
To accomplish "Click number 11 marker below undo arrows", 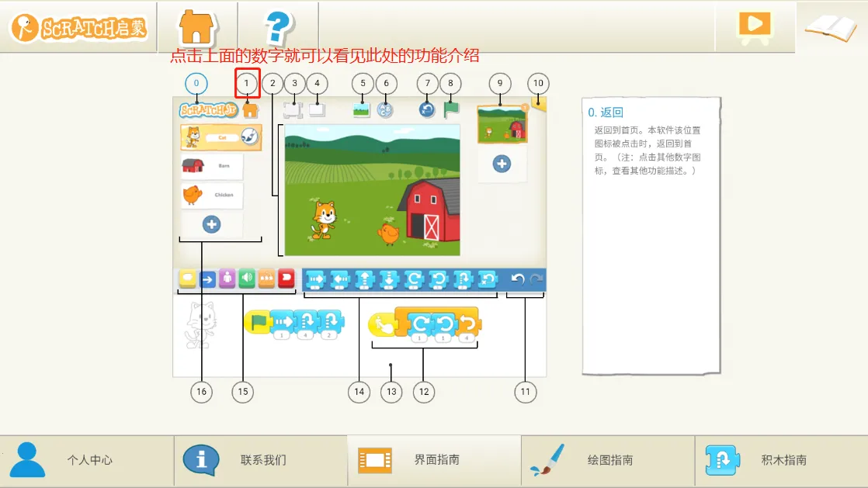I will 526,392.
